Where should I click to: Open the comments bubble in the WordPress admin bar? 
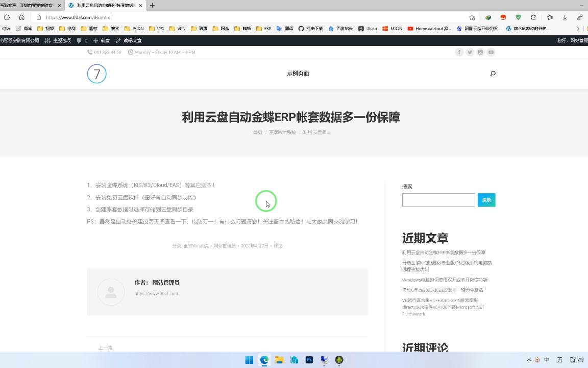79,40
